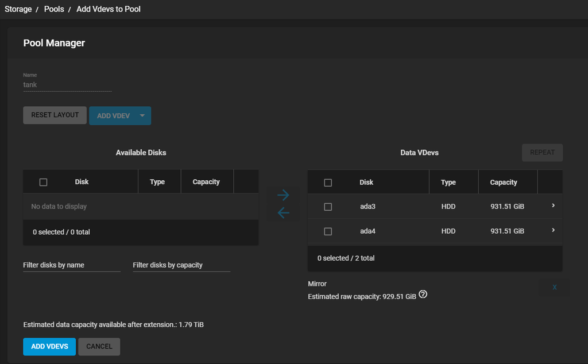Sort Data VDevs by Capacity column
The width and height of the screenshot is (588, 364).
[504, 183]
